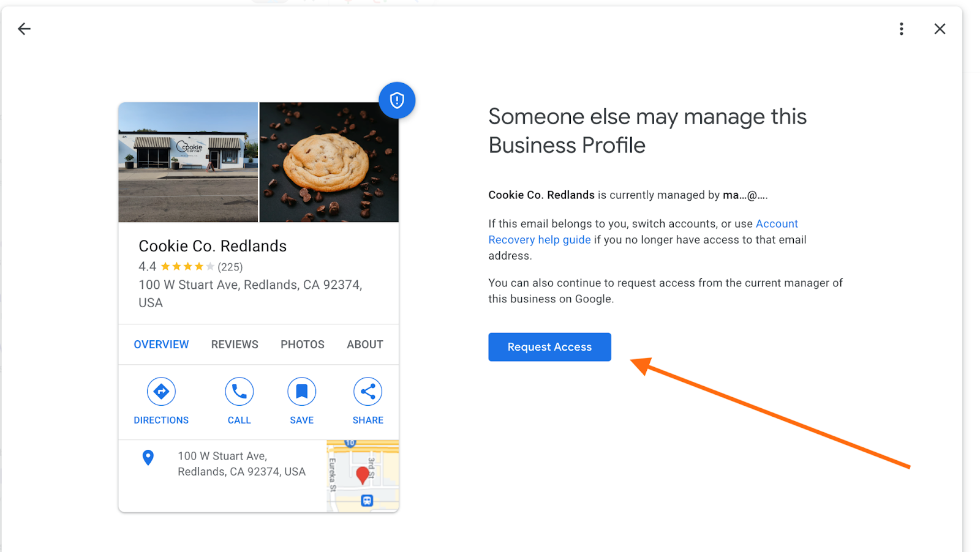Click the blue location pin icon
Image resolution: width=980 pixels, height=552 pixels.
[x=148, y=458]
